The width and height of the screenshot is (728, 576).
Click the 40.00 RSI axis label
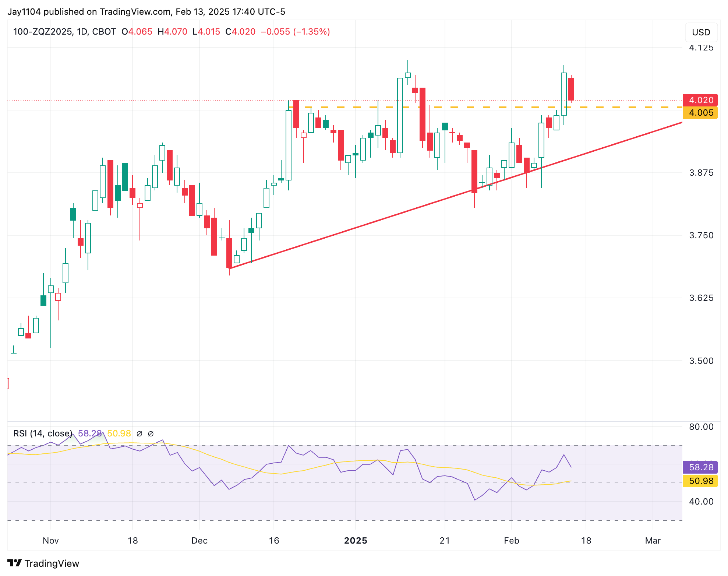[701, 502]
